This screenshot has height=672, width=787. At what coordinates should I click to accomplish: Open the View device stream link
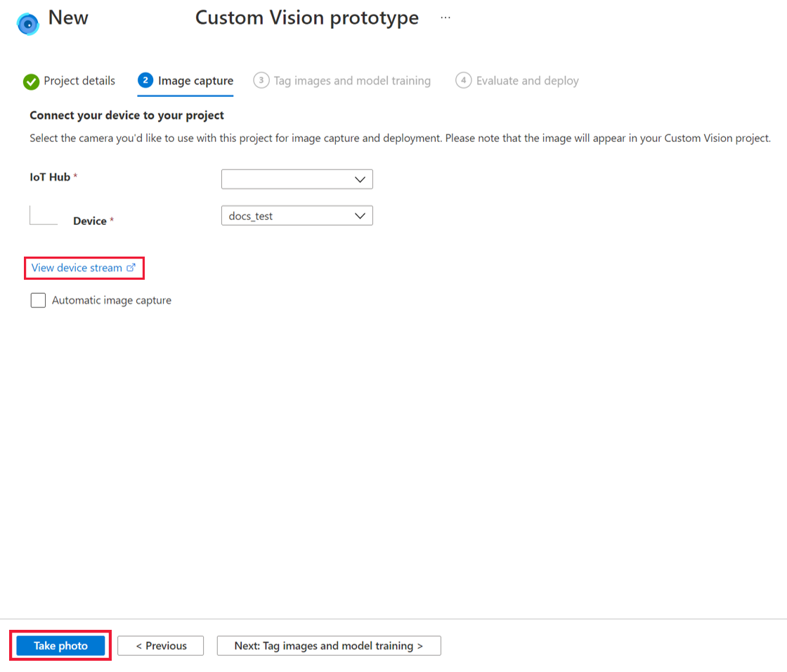(76, 268)
